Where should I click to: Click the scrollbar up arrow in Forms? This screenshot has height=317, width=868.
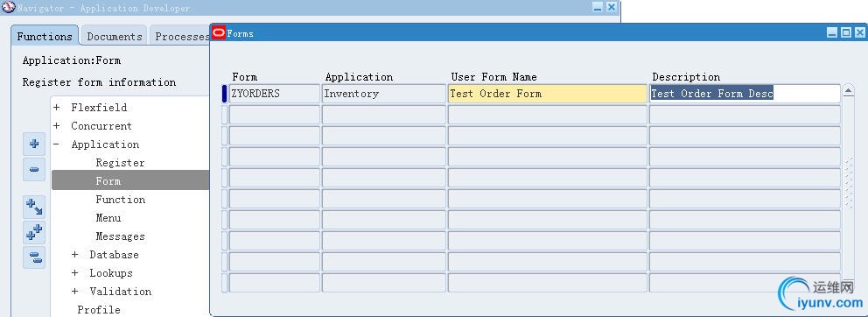click(848, 90)
